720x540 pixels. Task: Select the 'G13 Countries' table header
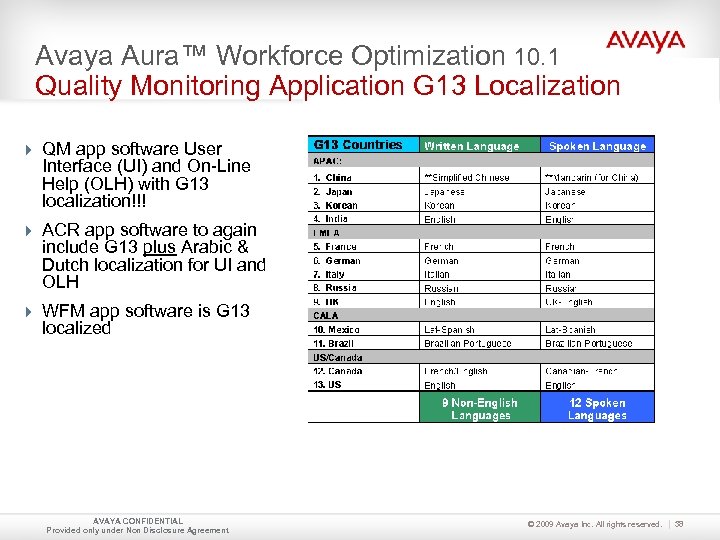click(363, 145)
